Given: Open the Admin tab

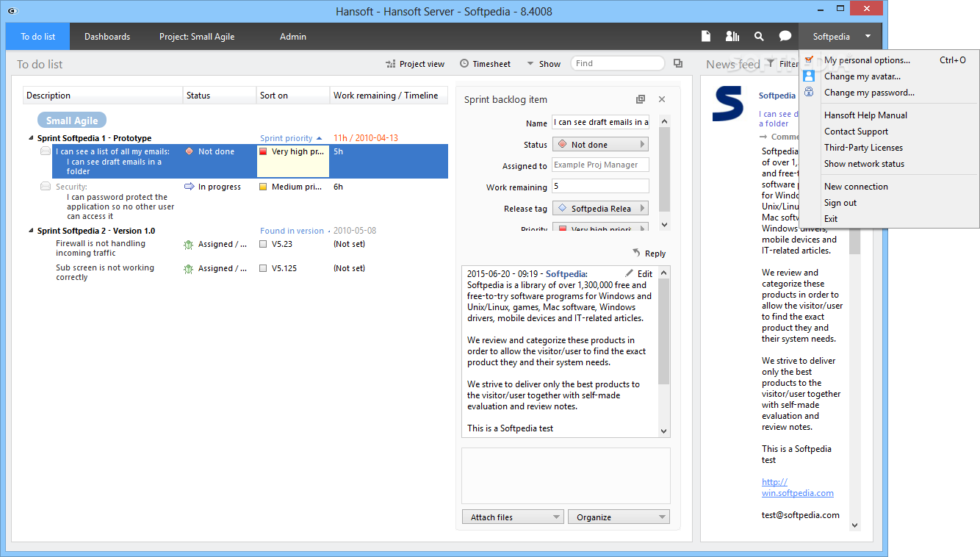Looking at the screenshot, I should coord(293,36).
